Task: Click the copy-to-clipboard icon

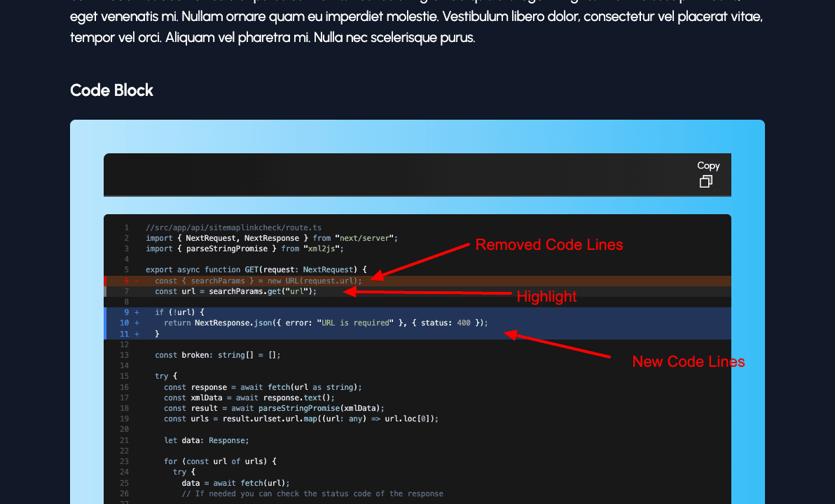Action: pyautogui.click(x=705, y=181)
